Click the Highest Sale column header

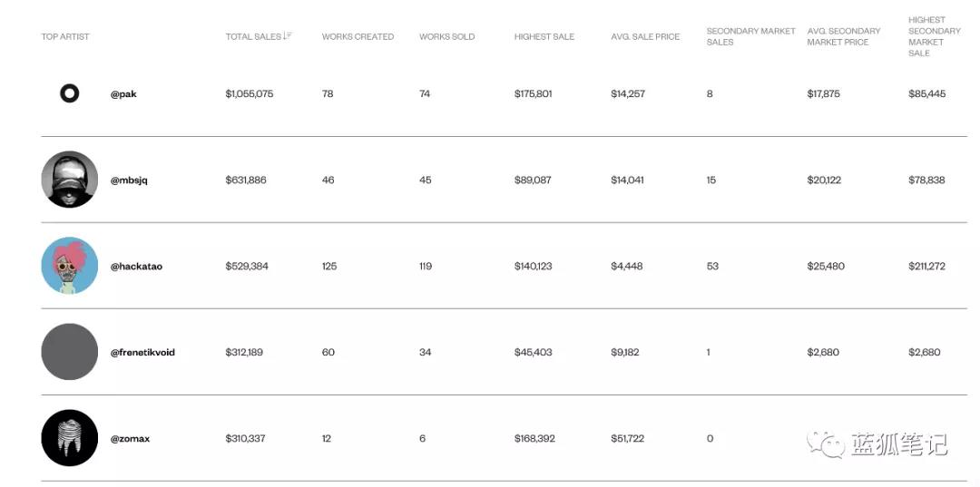coord(544,37)
